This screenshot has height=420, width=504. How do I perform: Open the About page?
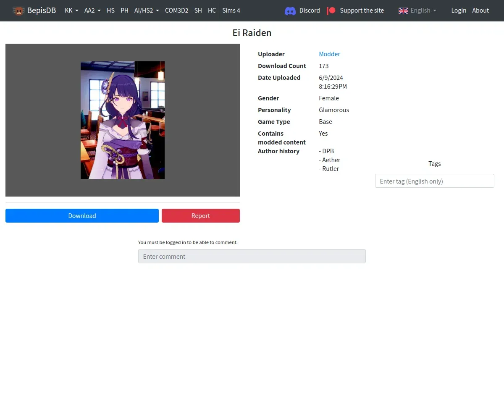(480, 10)
